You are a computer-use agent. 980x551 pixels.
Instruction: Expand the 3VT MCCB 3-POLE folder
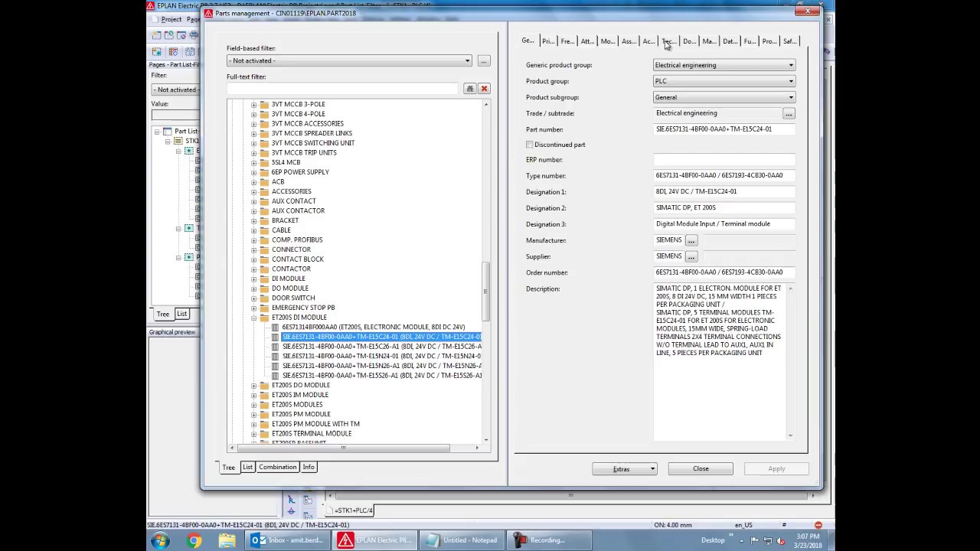(x=253, y=104)
